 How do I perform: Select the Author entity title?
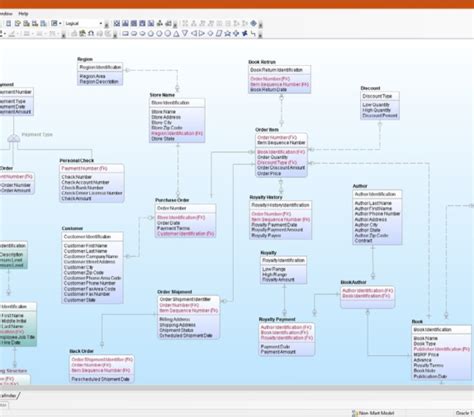pyautogui.click(x=360, y=186)
